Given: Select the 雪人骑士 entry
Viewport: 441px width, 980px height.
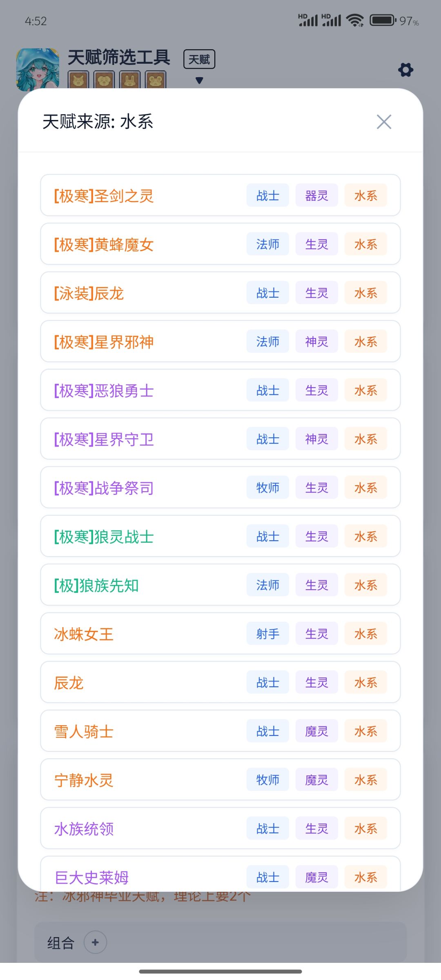Looking at the screenshot, I should pyautogui.click(x=220, y=731).
